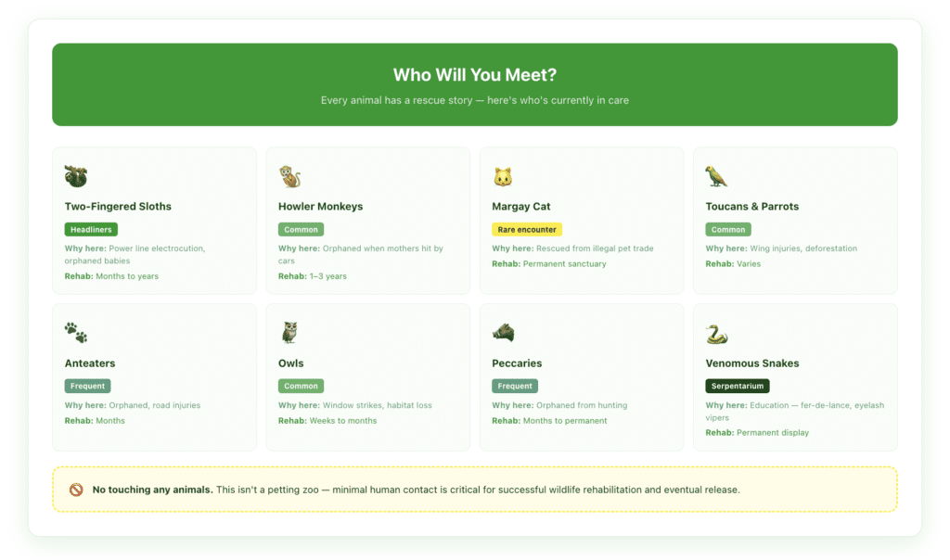This screenshot has width=950, height=560.
Task: Click the cat face icon for Margay Cat
Action: pyautogui.click(x=501, y=175)
